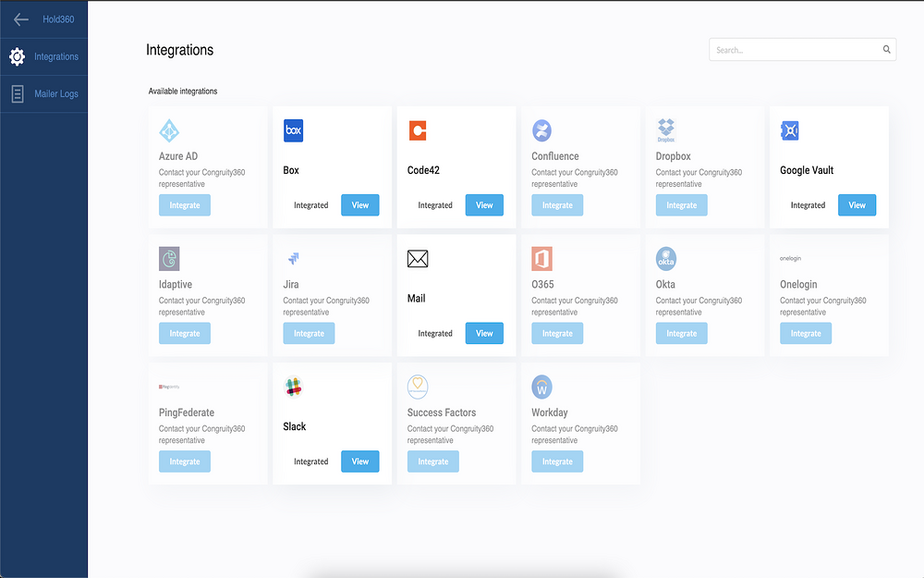Viewport: 924px width, 578px height.
Task: Click the 'Jira' card title
Action: [290, 284]
